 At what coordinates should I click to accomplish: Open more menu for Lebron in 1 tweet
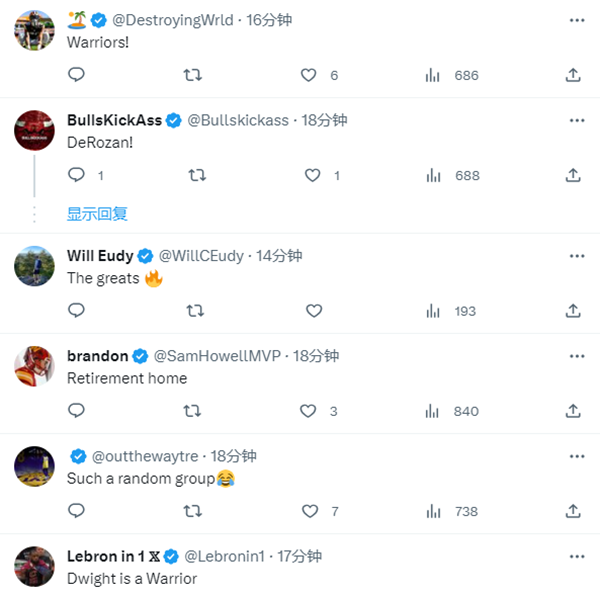[576, 555]
